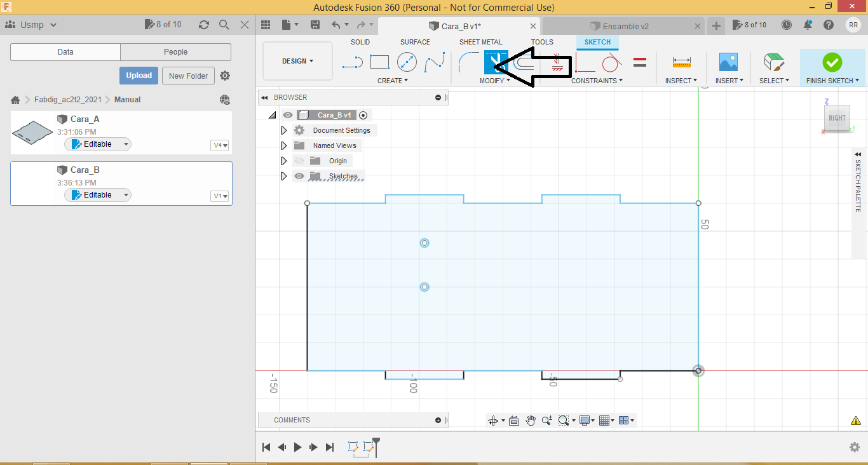Activate the Orbit navigation tool
This screenshot has height=465, width=868.
pos(492,421)
